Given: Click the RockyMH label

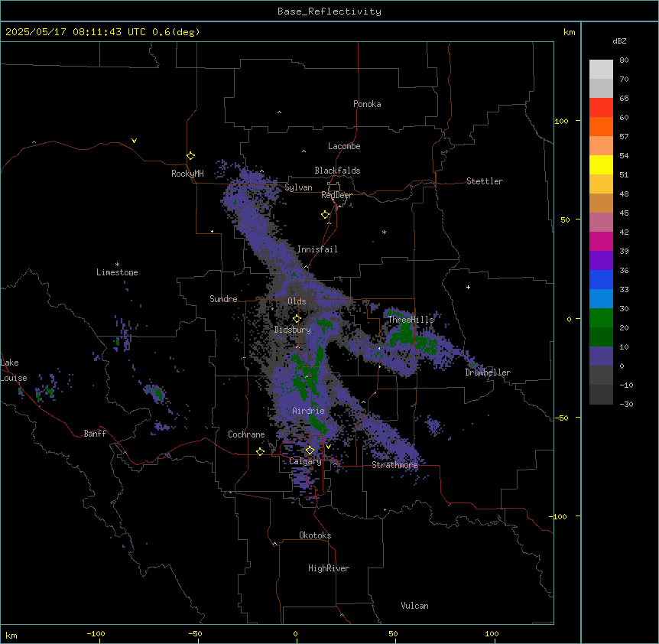Looking at the screenshot, I should 187,174.
